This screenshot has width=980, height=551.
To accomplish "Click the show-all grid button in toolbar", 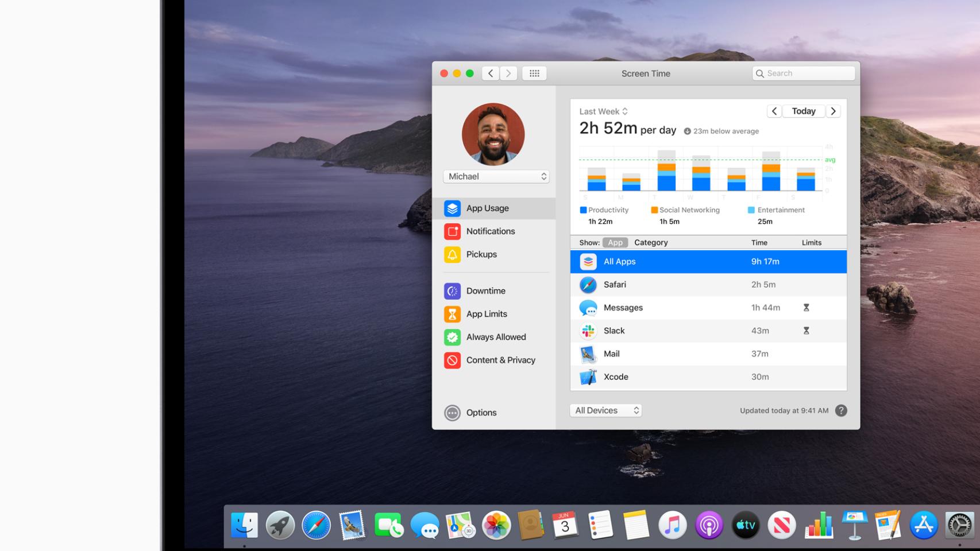I will pyautogui.click(x=534, y=73).
